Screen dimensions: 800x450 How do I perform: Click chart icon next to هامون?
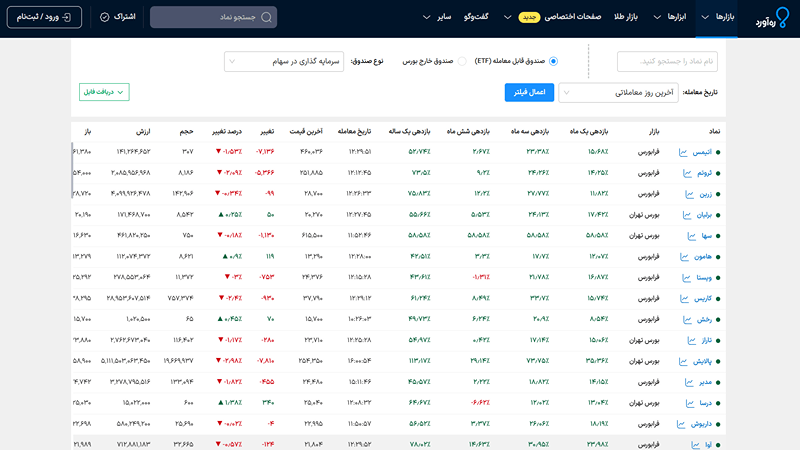coord(684,257)
